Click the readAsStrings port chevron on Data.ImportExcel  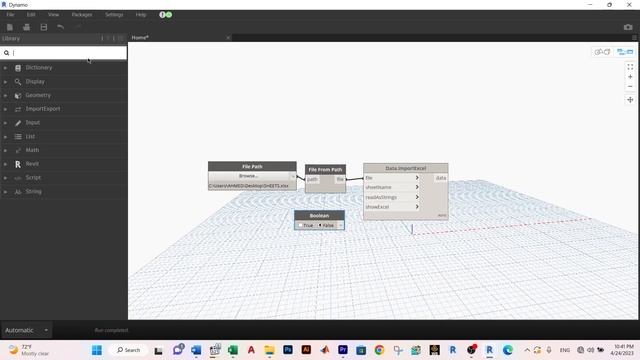click(417, 197)
